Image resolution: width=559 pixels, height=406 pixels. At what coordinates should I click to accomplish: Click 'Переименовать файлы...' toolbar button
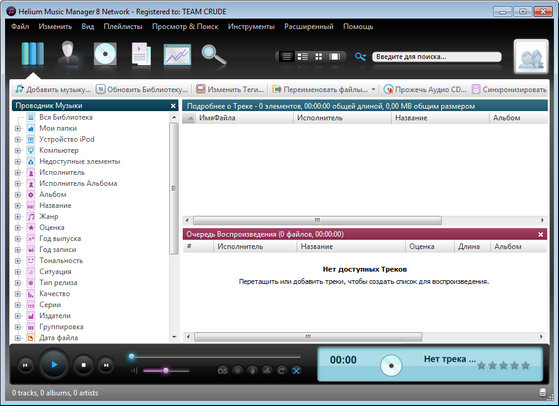point(319,89)
